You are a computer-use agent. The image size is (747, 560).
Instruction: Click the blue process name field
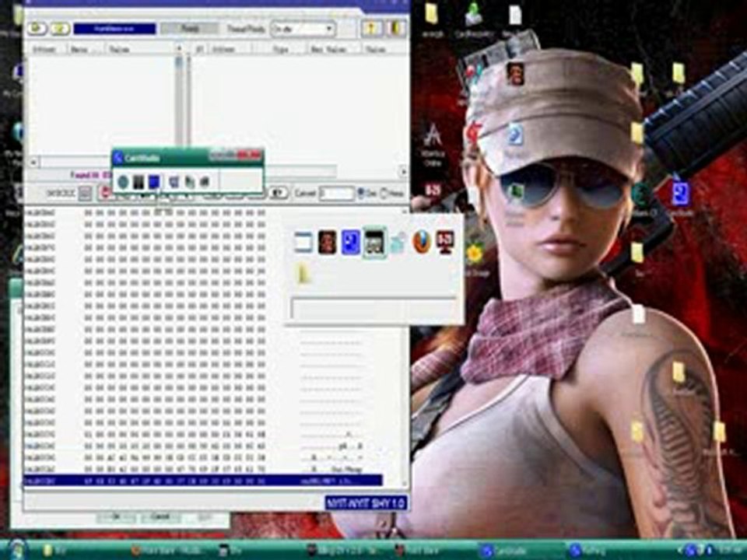115,29
